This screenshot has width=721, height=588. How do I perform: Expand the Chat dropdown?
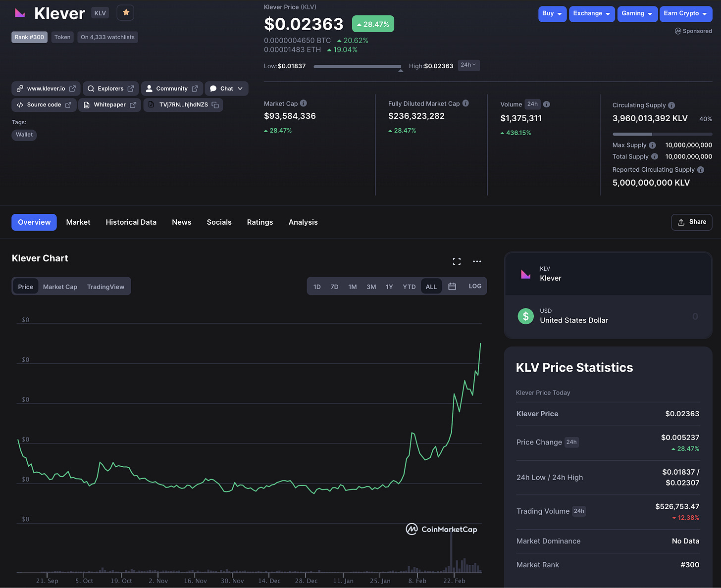point(240,89)
